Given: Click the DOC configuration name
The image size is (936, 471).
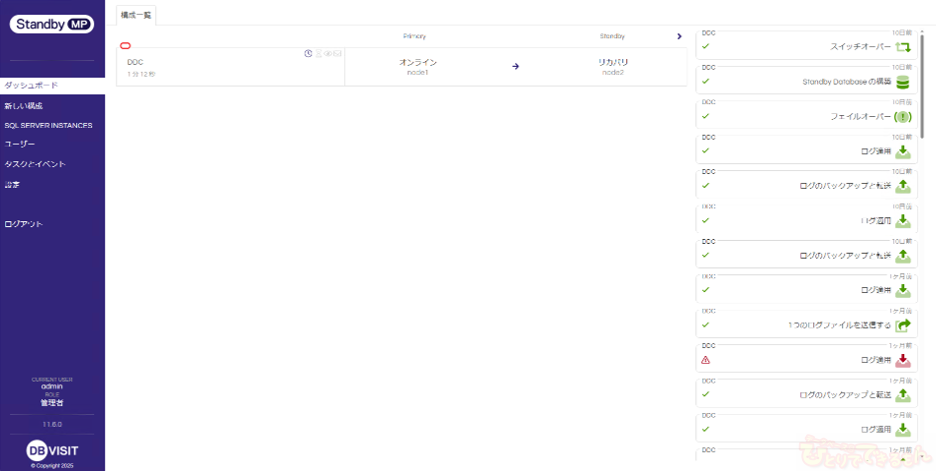Looking at the screenshot, I should [x=136, y=62].
